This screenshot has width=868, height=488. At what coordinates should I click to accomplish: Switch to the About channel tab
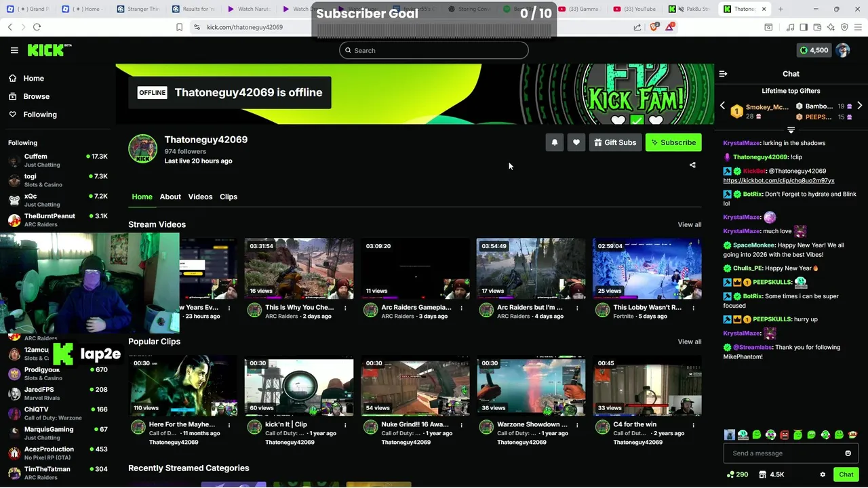[x=170, y=197]
